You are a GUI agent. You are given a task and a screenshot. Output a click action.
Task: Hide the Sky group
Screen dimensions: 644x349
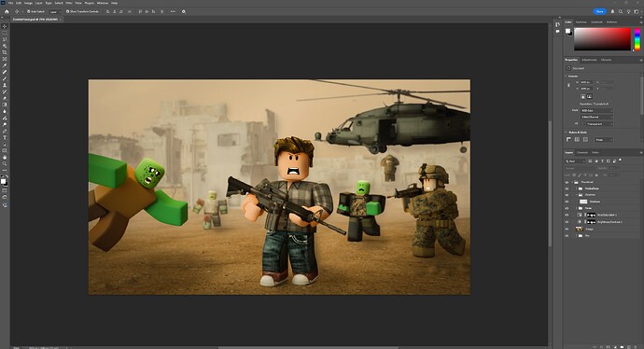[x=567, y=236]
